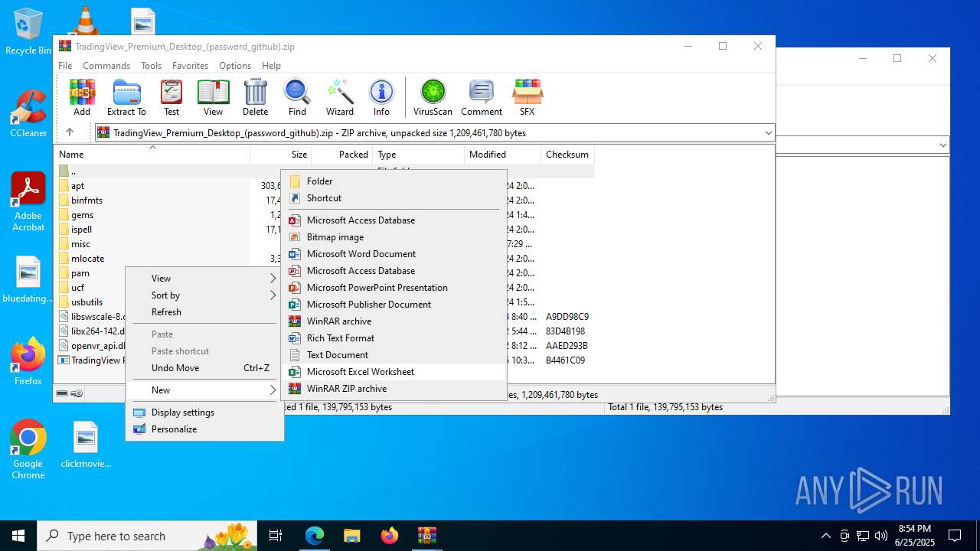Expand the View submenu in context menu
This screenshot has width=980, height=551.
204,279
